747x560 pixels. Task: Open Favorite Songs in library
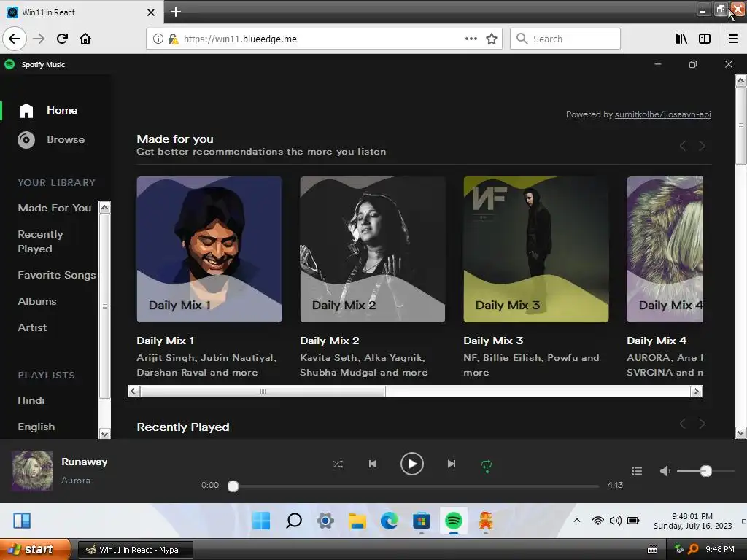point(57,275)
